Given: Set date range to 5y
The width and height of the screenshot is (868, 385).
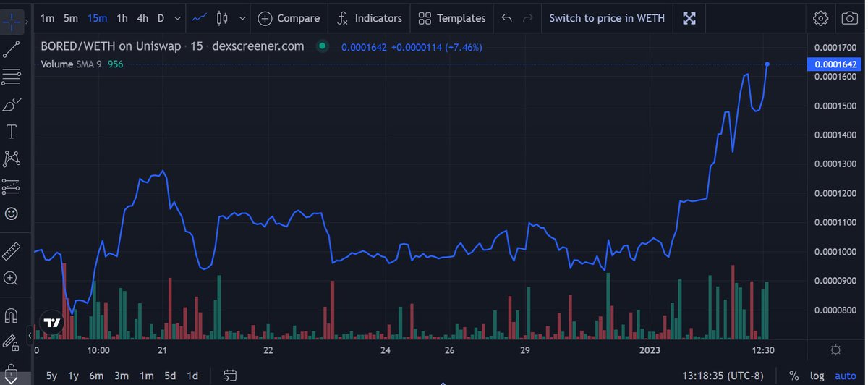Looking at the screenshot, I should point(51,376).
